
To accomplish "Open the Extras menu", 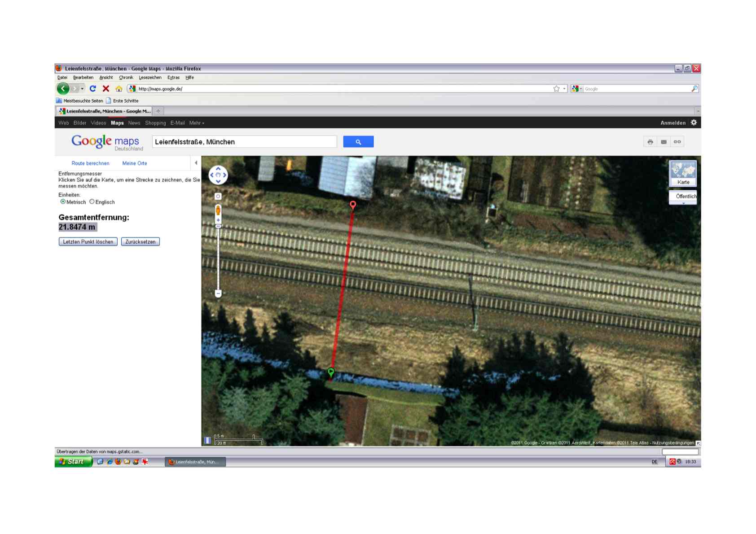I will coord(173,78).
